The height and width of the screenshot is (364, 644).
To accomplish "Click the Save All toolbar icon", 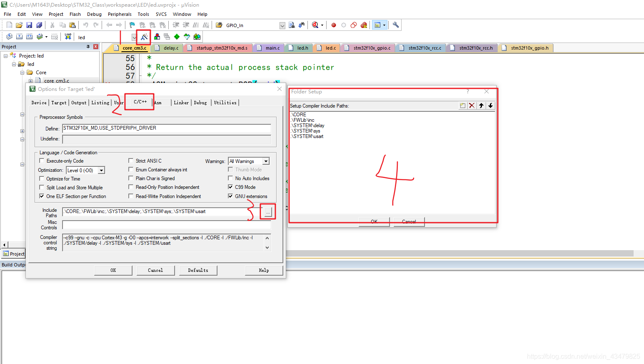I will tap(39, 25).
